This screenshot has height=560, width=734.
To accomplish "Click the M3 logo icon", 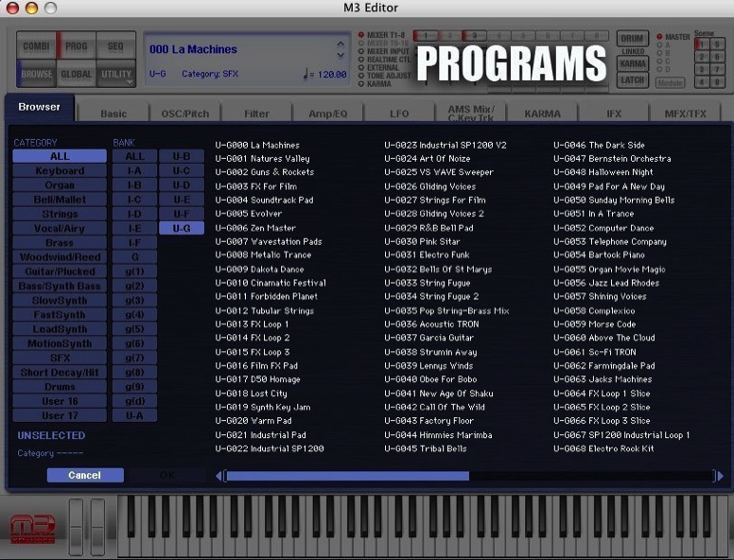I will click(33, 529).
